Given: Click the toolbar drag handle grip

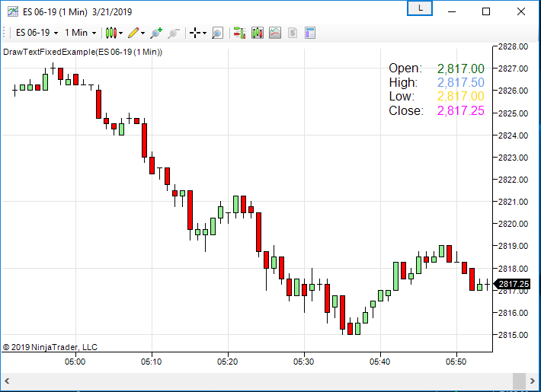Looking at the screenshot, I should coord(4,33).
